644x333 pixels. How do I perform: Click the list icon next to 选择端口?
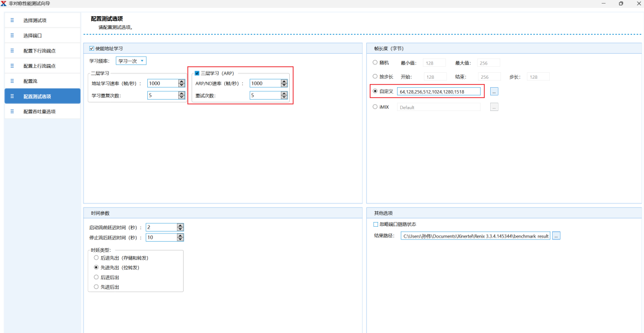coord(12,36)
